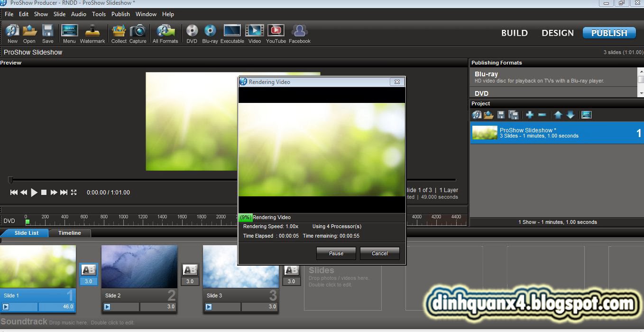Screen dimensions: 644x332
Task: Open the Publish menu
Action: pos(120,14)
